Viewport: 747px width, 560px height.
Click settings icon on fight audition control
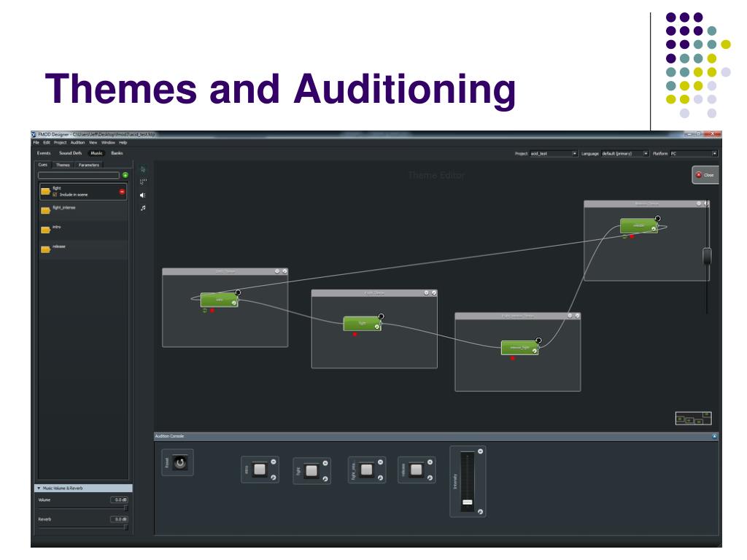[x=325, y=479]
